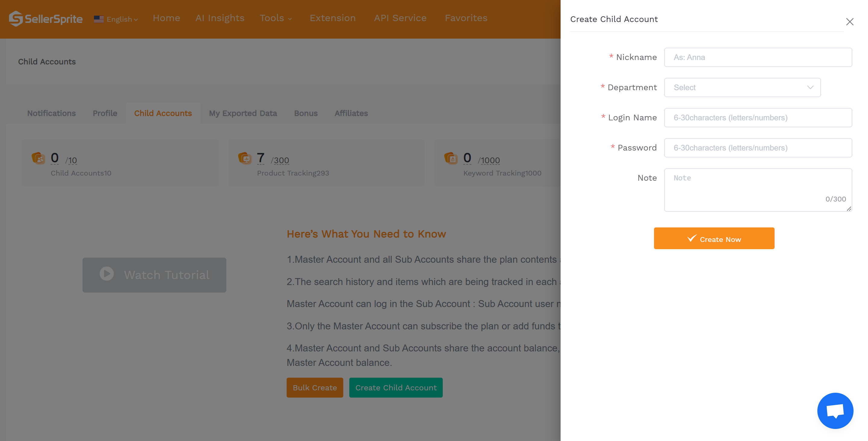Expand the Tools menu chevron
The height and width of the screenshot is (441, 868).
click(290, 19)
